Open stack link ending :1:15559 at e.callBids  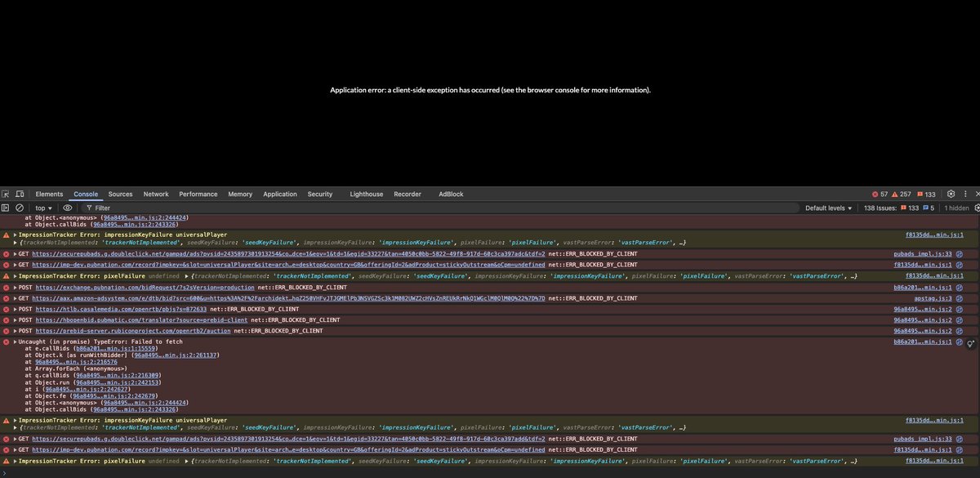(115, 348)
